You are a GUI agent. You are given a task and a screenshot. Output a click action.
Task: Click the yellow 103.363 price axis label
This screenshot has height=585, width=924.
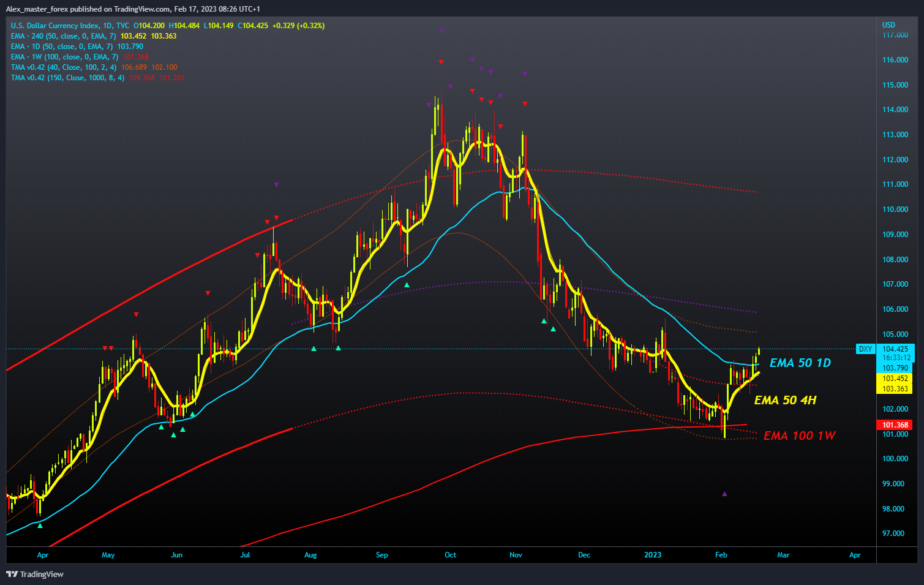click(x=895, y=389)
